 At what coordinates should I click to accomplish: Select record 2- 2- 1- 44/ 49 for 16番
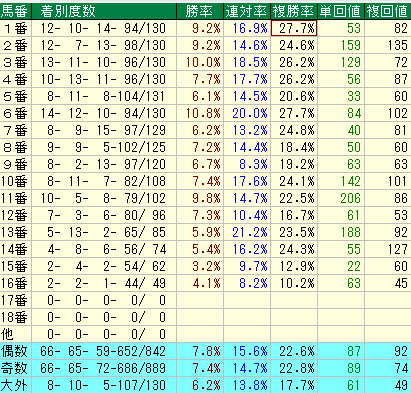104,283
